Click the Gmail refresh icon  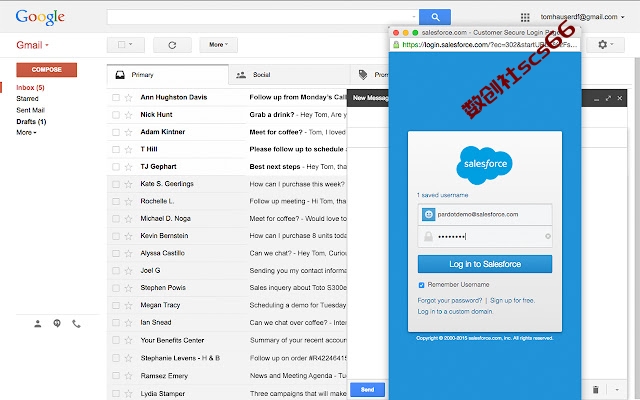[172, 45]
